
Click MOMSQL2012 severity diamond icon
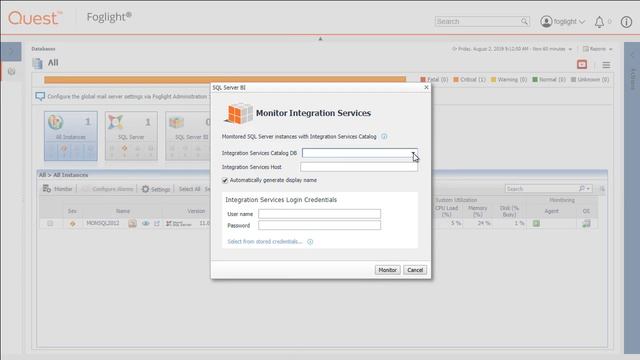tap(72, 223)
